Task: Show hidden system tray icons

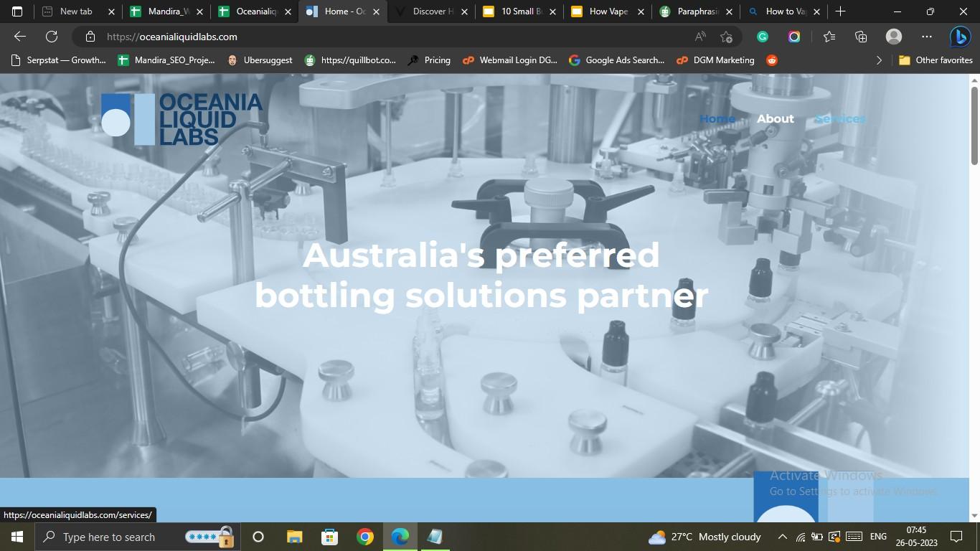Action: pyautogui.click(x=783, y=537)
